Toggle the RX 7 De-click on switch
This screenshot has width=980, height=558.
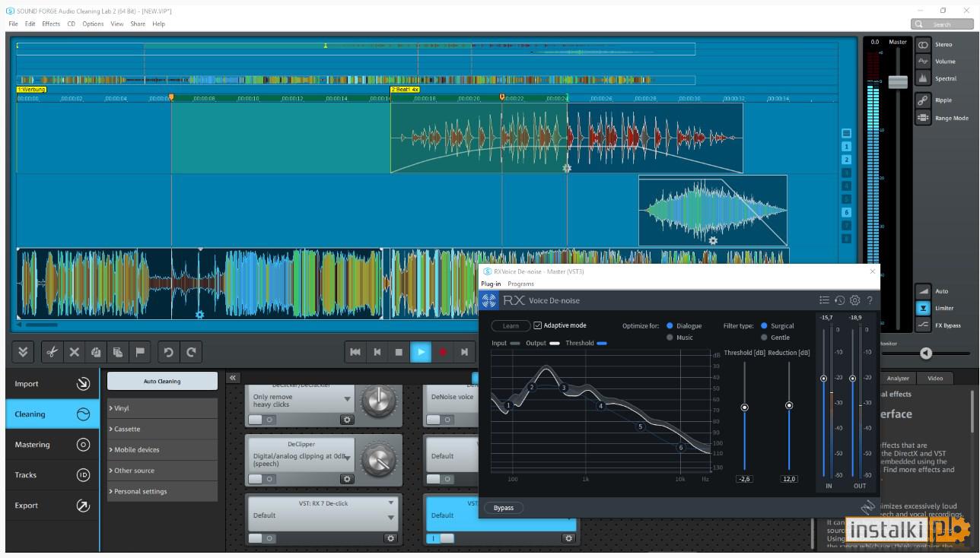point(262,538)
